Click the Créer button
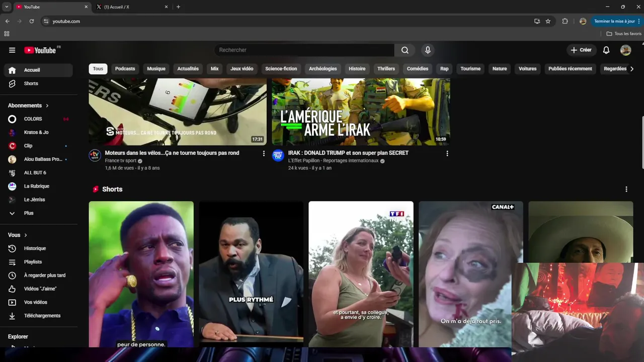The height and width of the screenshot is (362, 644). (581, 50)
